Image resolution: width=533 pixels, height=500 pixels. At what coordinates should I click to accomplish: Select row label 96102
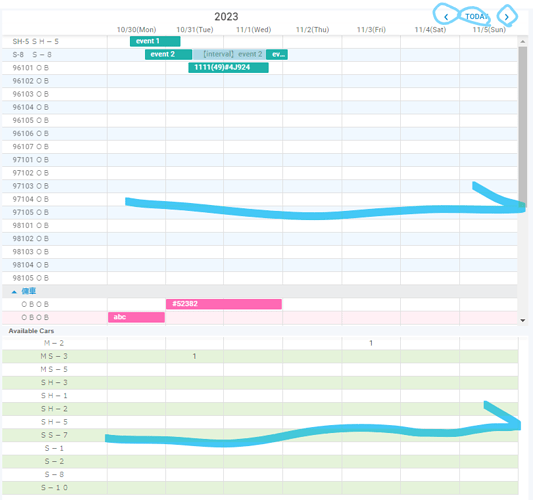click(x=31, y=81)
